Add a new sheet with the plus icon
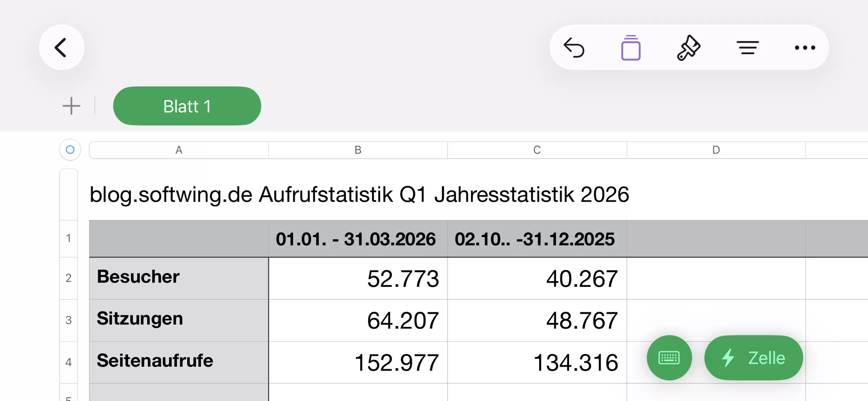The height and width of the screenshot is (401, 868). (71, 105)
